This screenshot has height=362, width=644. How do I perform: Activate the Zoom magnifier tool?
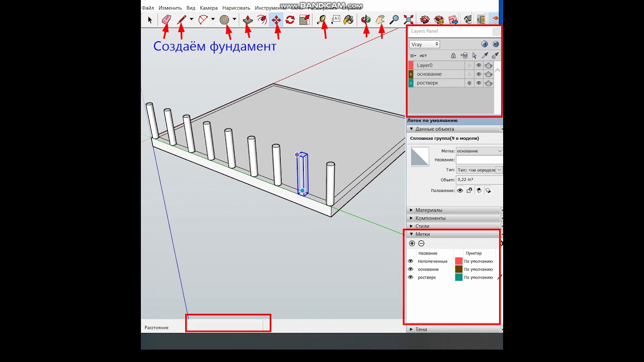point(394,20)
